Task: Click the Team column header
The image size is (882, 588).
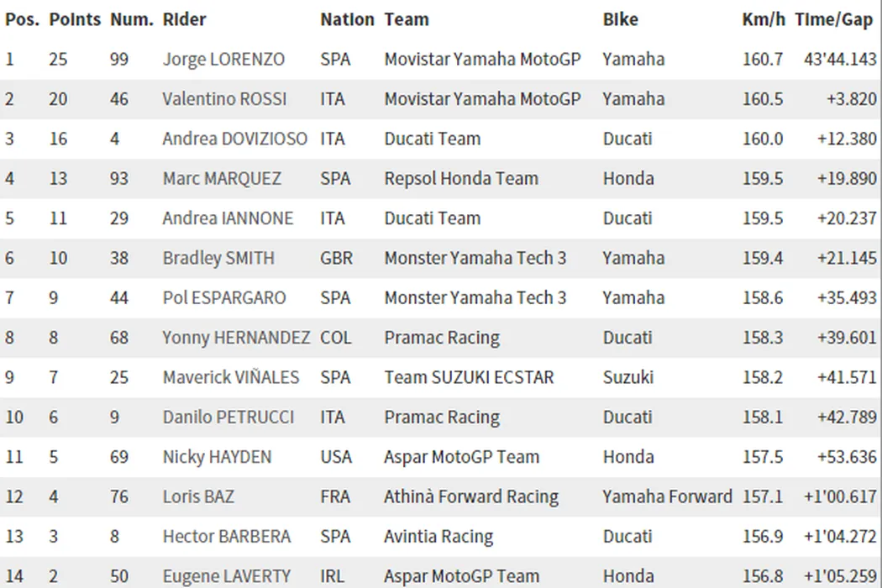Action: point(407,19)
